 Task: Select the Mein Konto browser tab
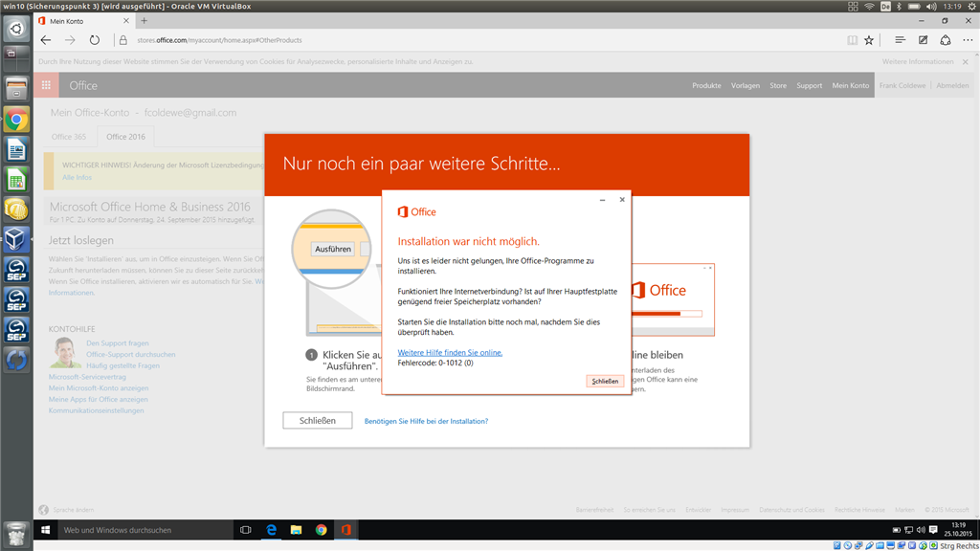(x=84, y=21)
